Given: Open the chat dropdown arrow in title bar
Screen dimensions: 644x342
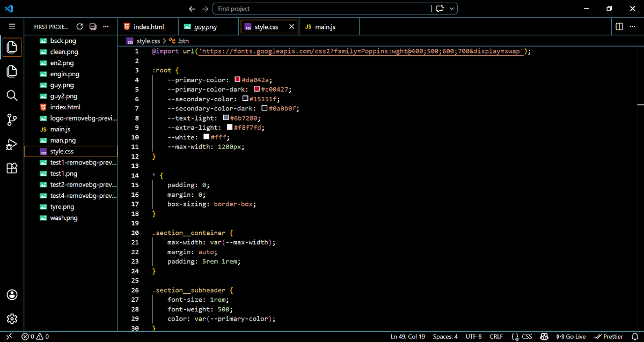Looking at the screenshot, I should pos(452,9).
